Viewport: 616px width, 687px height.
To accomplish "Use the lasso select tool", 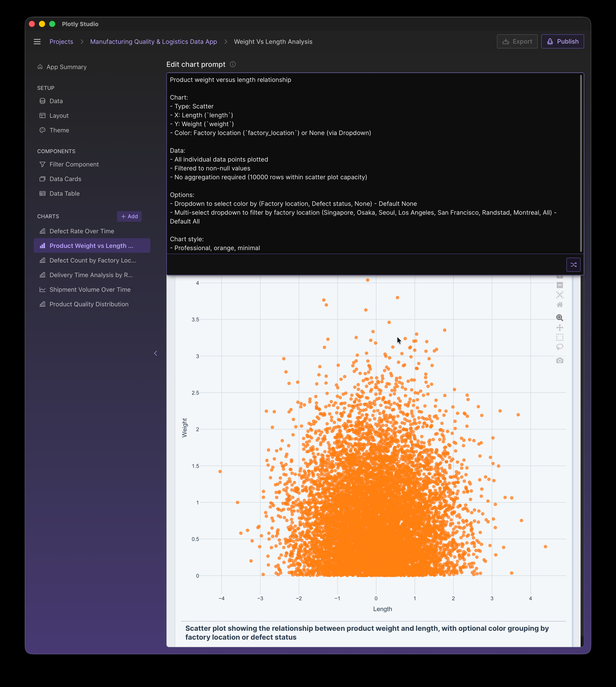I will [560, 346].
